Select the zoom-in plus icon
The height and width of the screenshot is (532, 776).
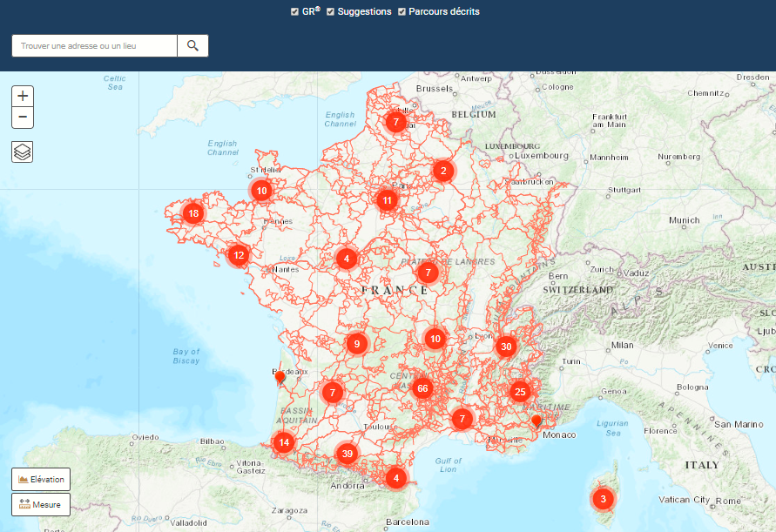(22, 96)
